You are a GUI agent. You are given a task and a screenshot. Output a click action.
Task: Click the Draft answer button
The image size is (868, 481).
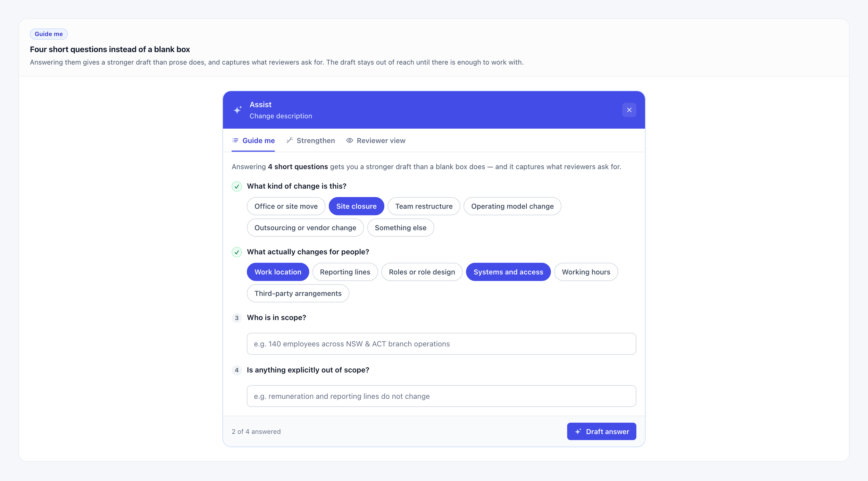tap(601, 431)
